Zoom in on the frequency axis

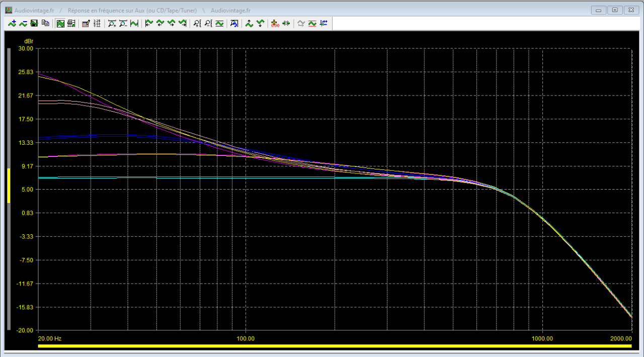(112, 23)
